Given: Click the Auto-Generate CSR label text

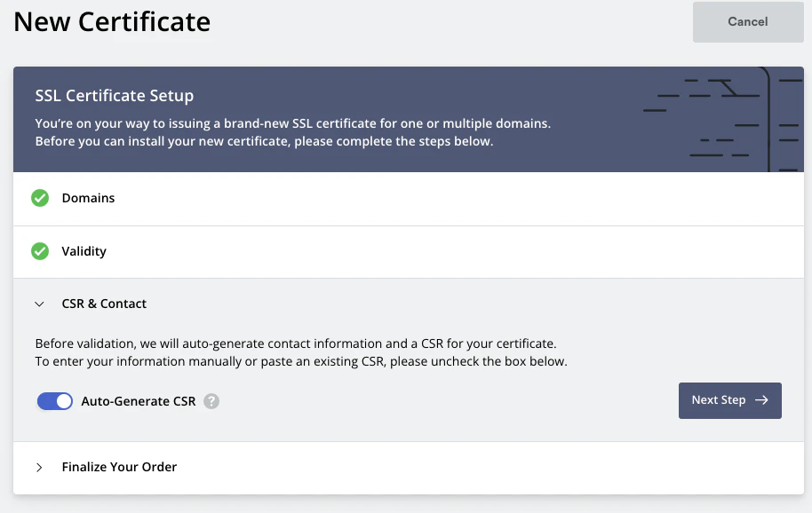Looking at the screenshot, I should click(138, 401).
